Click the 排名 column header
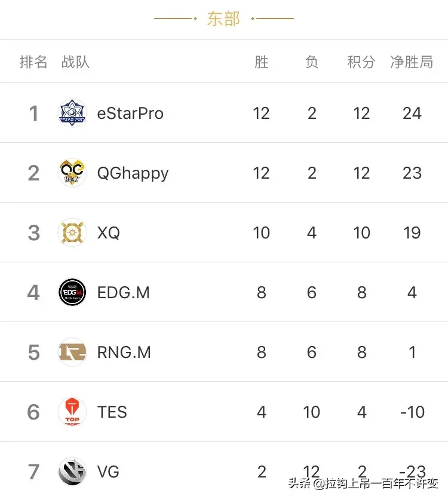 coord(33,62)
